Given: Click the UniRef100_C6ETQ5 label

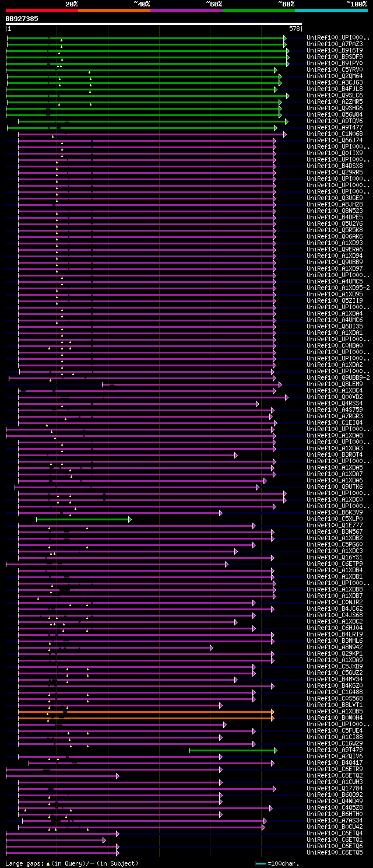Looking at the screenshot, I should point(335,852).
